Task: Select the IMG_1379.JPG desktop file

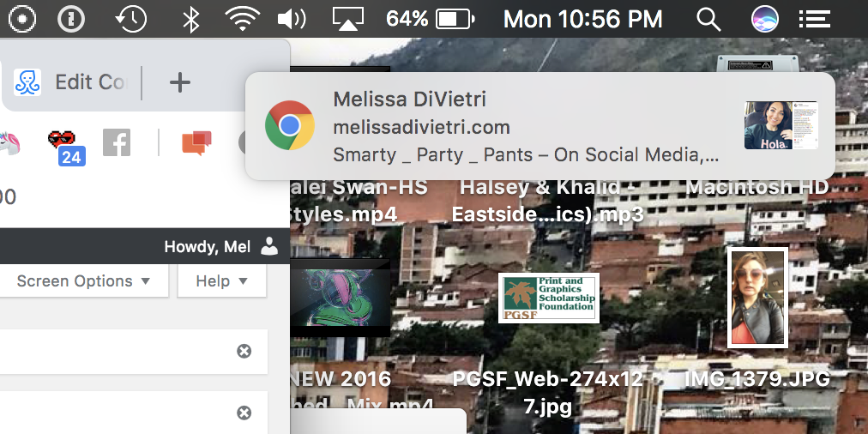Action: (x=757, y=298)
